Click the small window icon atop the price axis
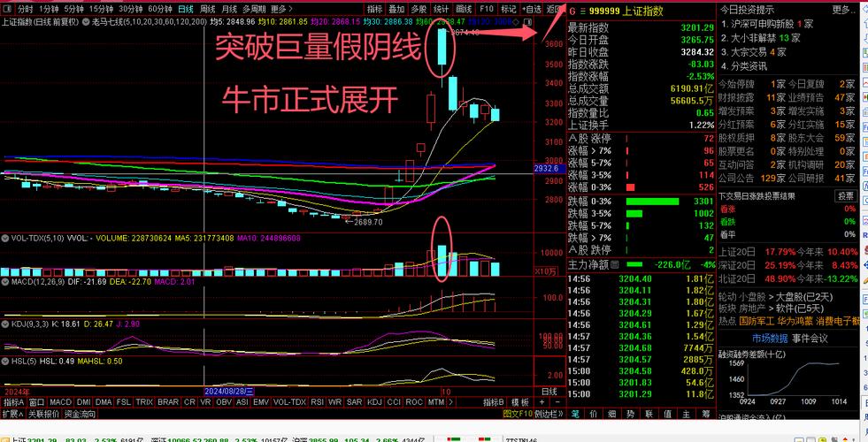Screen dimensions: 868x442 coord(527,21)
